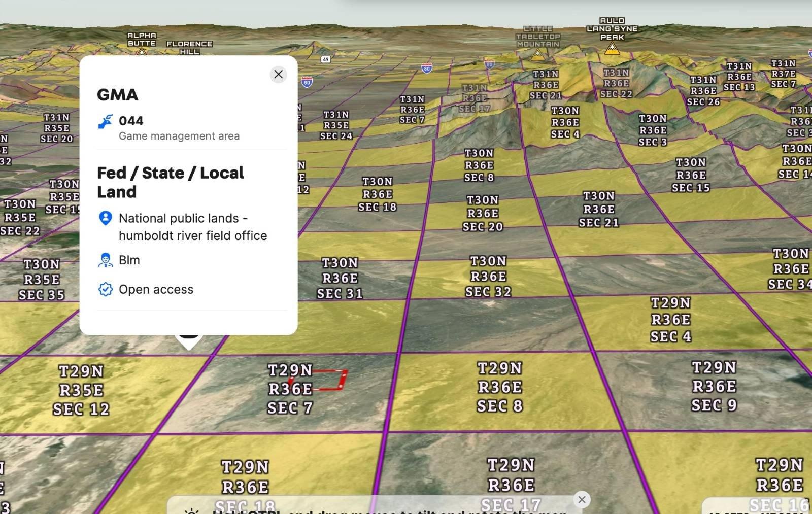Click the Humboldt river field office text

coord(193,236)
